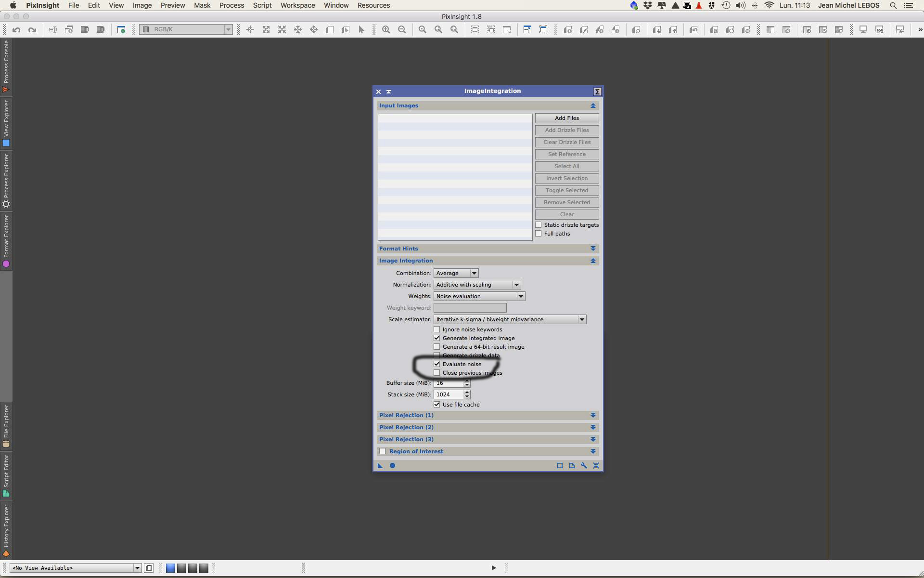Viewport: 924px width, 578px height.
Task: Open the View Explorer side tab
Action: 6,123
